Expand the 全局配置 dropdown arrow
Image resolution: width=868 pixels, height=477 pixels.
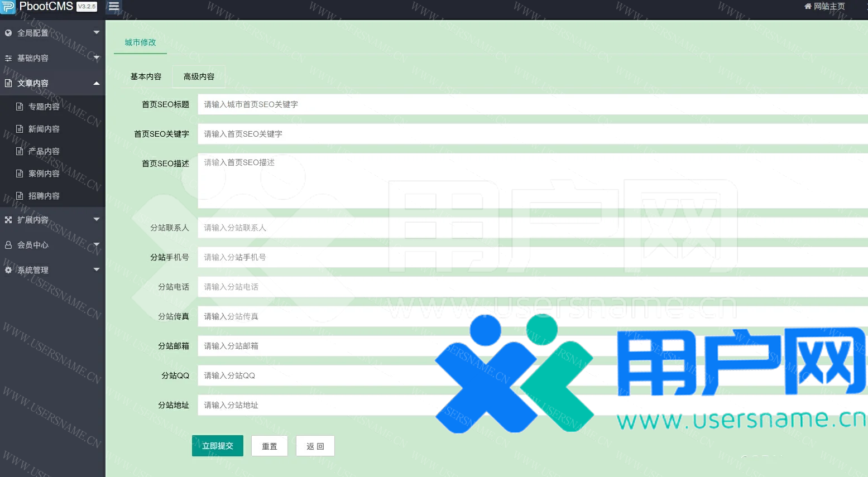coord(96,33)
